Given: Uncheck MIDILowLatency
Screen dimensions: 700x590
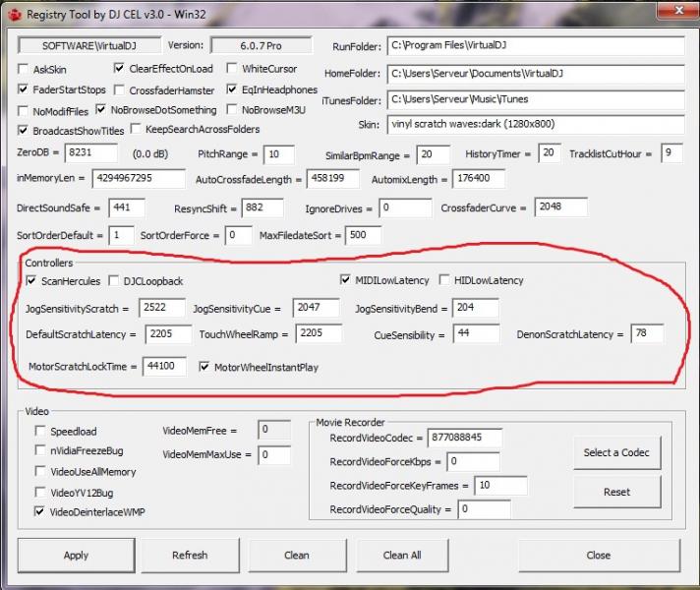Looking at the screenshot, I should 345,279.
